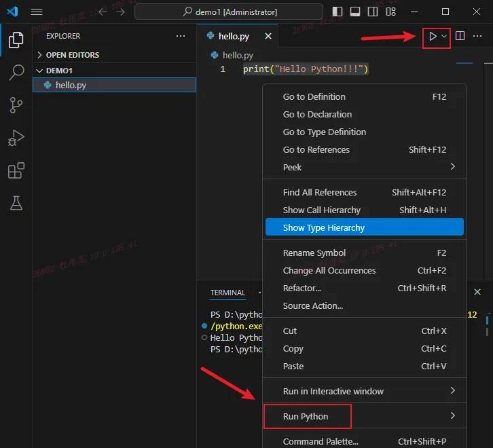The height and width of the screenshot is (448, 493).
Task: Open the Extensions view
Action: pyautogui.click(x=16, y=170)
